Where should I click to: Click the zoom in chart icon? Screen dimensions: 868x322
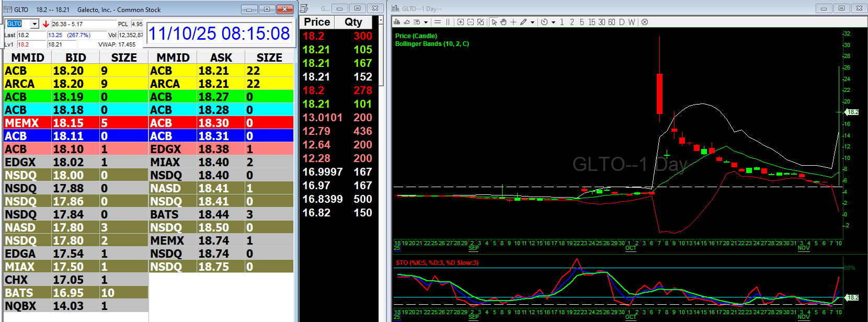[461, 22]
